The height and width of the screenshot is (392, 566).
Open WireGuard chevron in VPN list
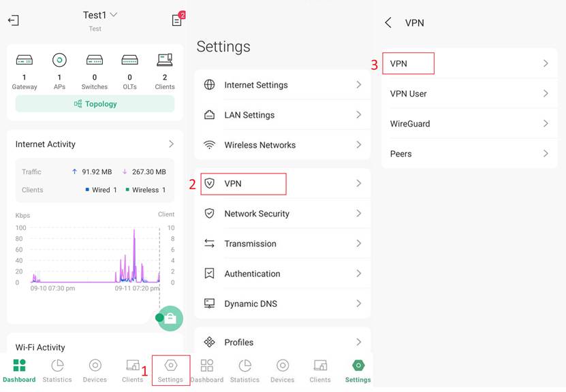point(545,124)
